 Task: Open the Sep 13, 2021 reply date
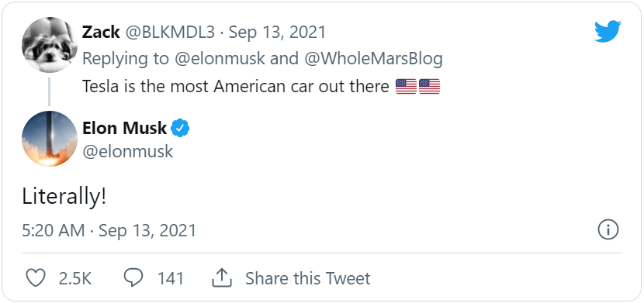pyautogui.click(x=277, y=32)
